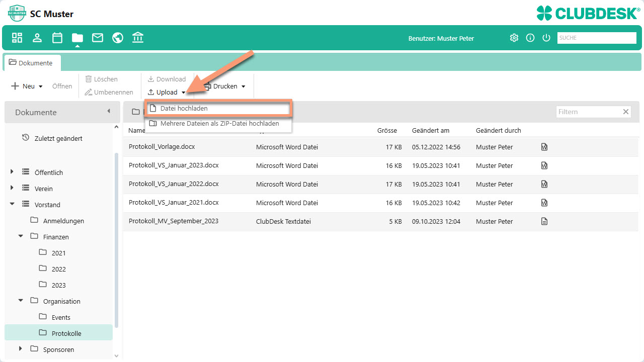Click Word file icon for Protokoll_VS_Januar_2022.docx
This screenshot has width=644, height=362.
point(544,185)
